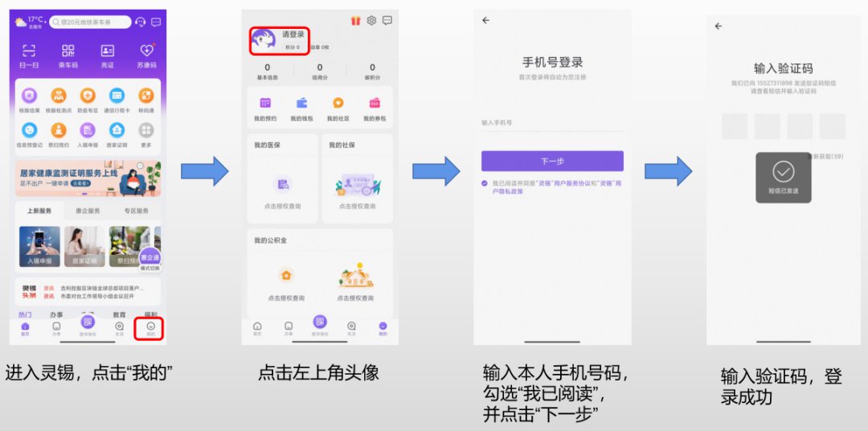868x431 pixels.
Task: Tap the 请登录 avatar on profile screen
Action: (x=264, y=40)
